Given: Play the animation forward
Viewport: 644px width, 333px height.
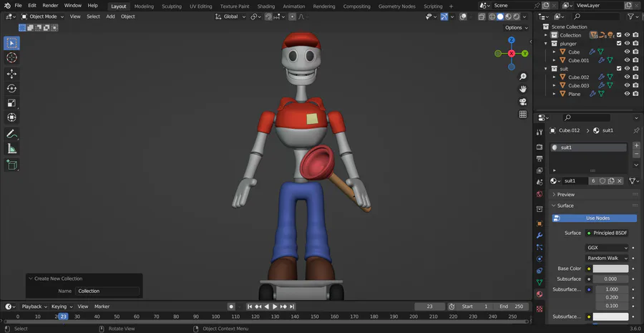Looking at the screenshot, I should [x=275, y=307].
